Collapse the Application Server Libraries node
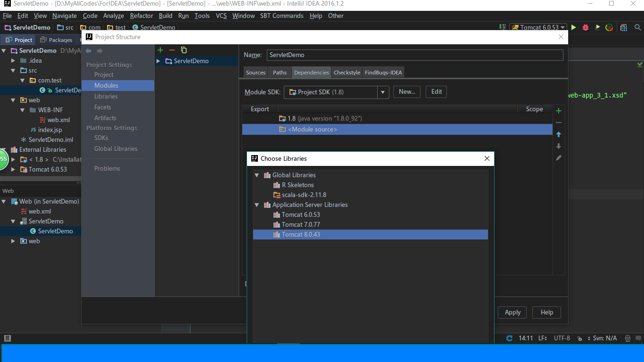Viewport: 644px width, 362px height. 257,205
